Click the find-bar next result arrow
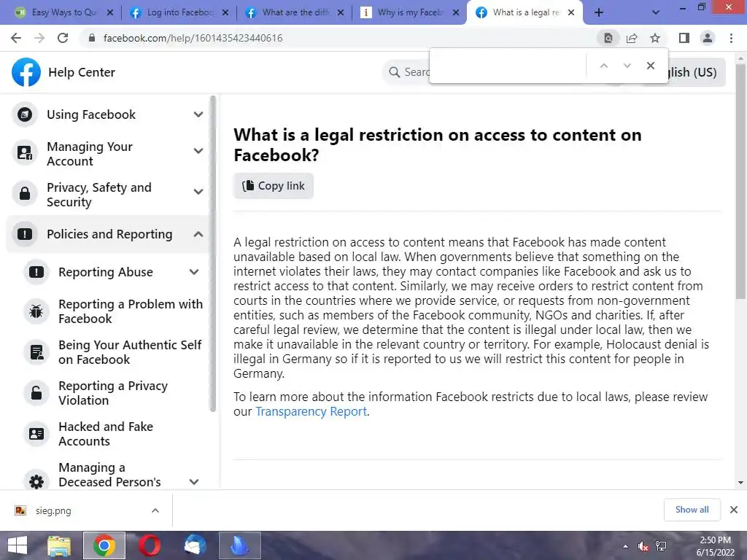 627,66
